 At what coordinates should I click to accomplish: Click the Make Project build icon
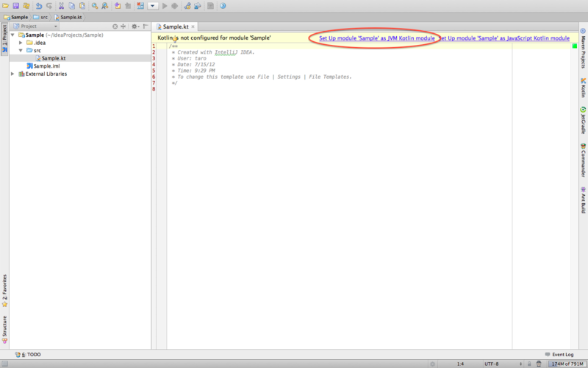click(x=140, y=6)
